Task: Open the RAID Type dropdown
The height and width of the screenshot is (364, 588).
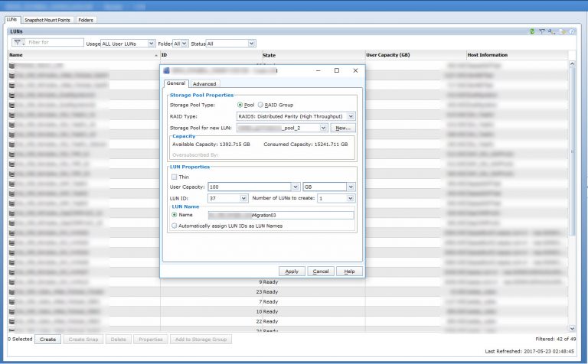Action: coord(351,115)
